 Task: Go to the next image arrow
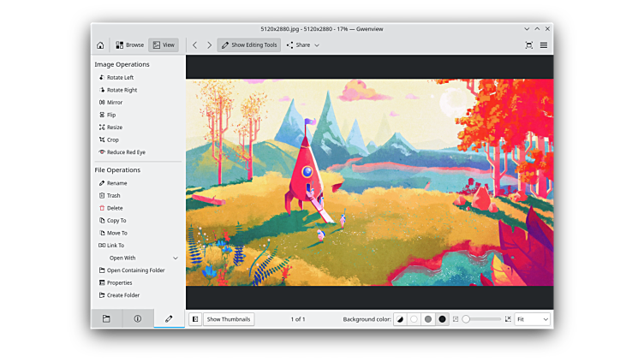209,45
